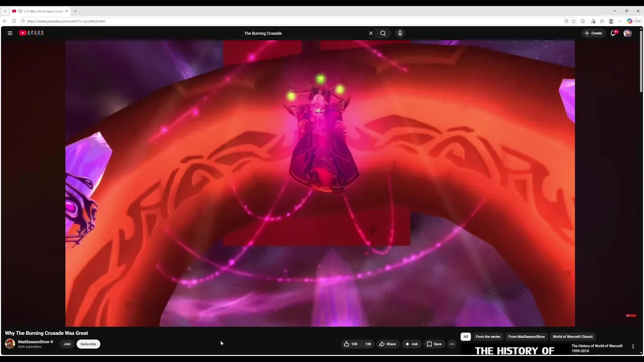This screenshot has height=362, width=644.
Task: Click the 504K subscribers text
Action: [30, 347]
